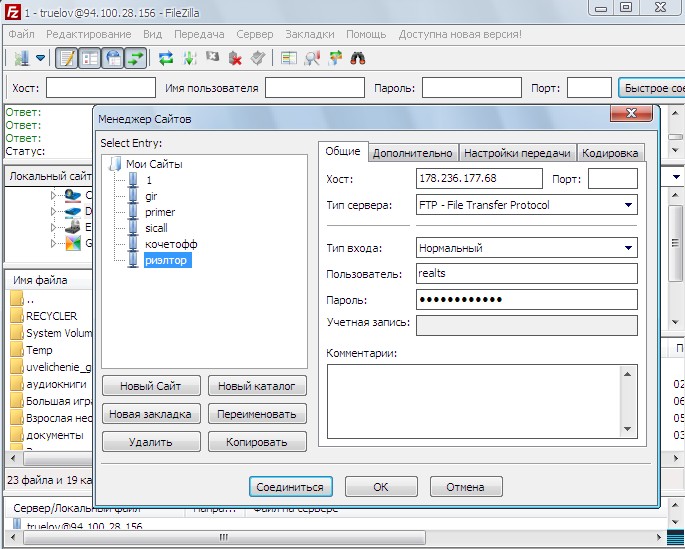Switch to the Дополнительно tab
Viewport: 685px width, 549px height.
[x=413, y=153]
